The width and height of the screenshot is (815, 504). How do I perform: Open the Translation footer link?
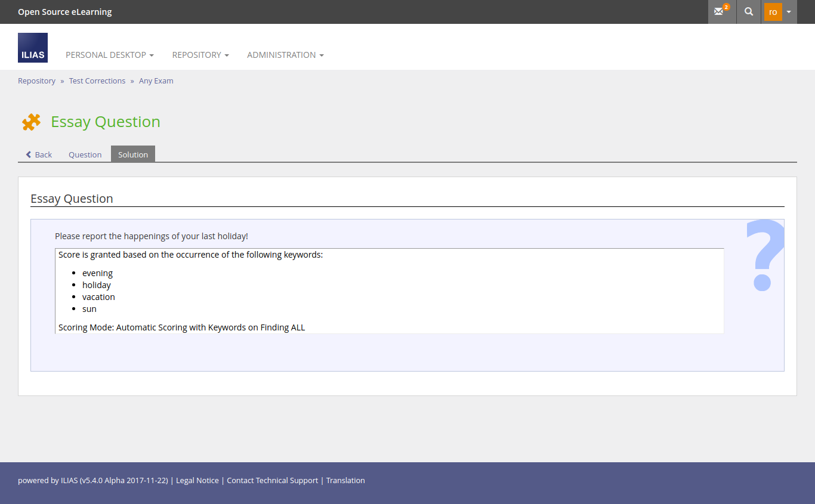pyautogui.click(x=345, y=481)
